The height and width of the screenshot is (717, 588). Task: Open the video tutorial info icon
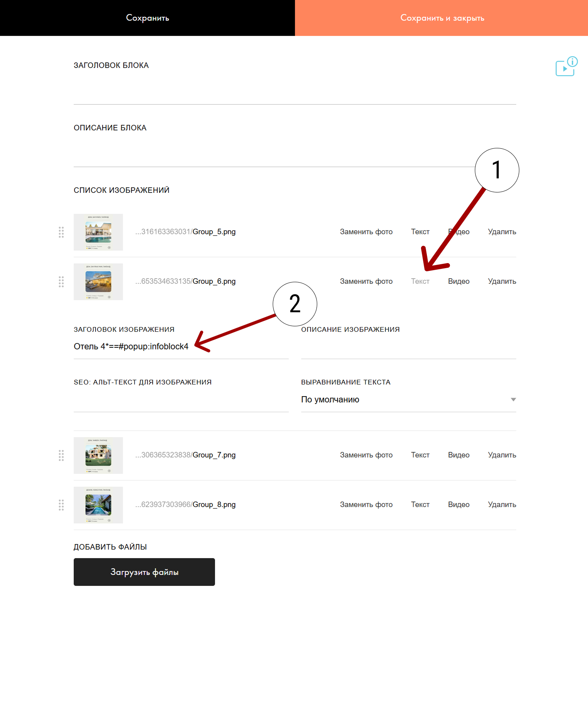coord(566,67)
